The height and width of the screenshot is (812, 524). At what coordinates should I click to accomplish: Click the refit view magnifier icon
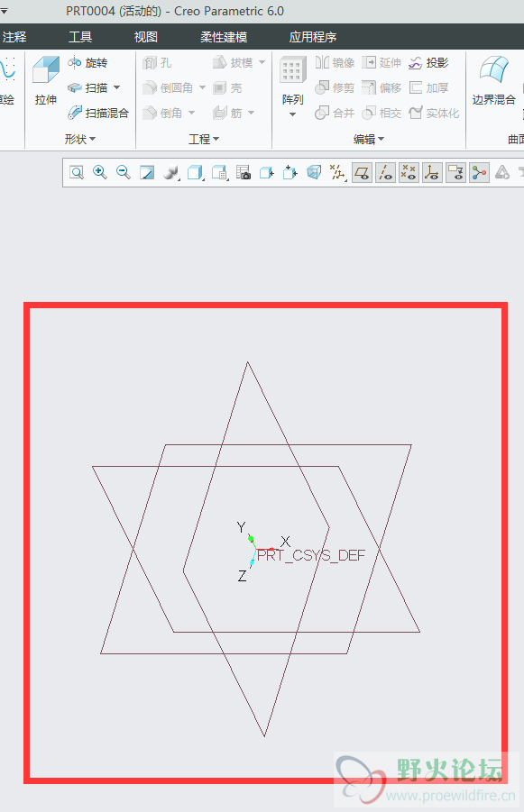tap(77, 172)
